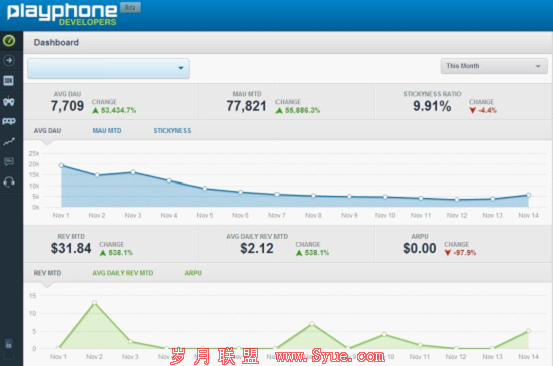Click the headset support sidebar icon

click(x=9, y=182)
